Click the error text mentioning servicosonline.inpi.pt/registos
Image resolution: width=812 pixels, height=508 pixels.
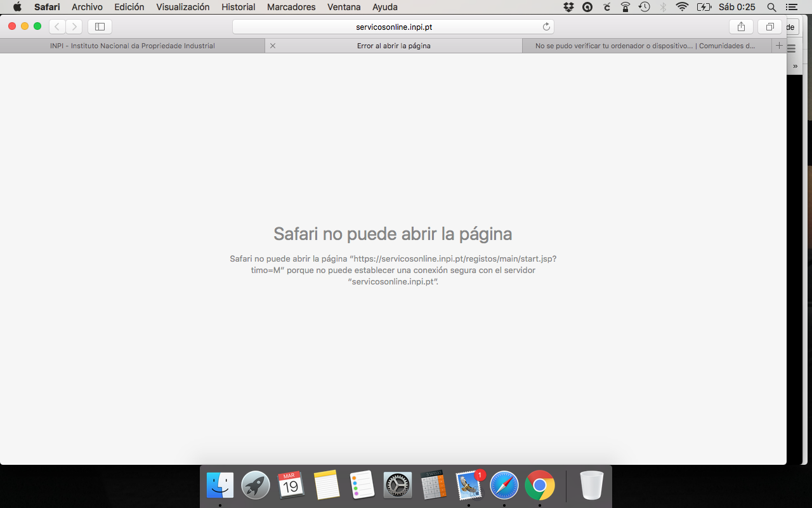click(x=393, y=270)
